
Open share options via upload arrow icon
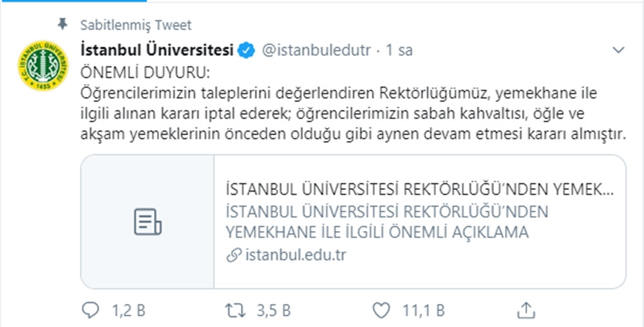coord(526,310)
